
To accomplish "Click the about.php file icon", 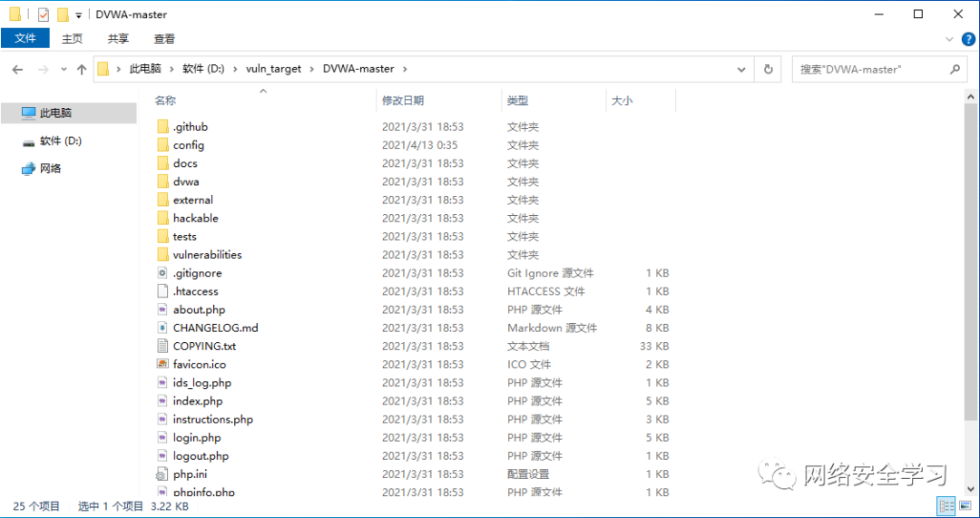I will click(x=162, y=309).
